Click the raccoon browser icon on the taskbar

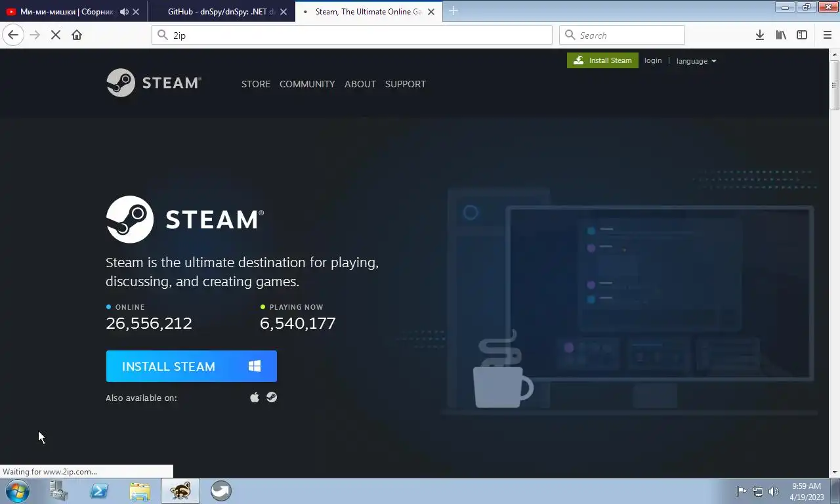point(180,491)
